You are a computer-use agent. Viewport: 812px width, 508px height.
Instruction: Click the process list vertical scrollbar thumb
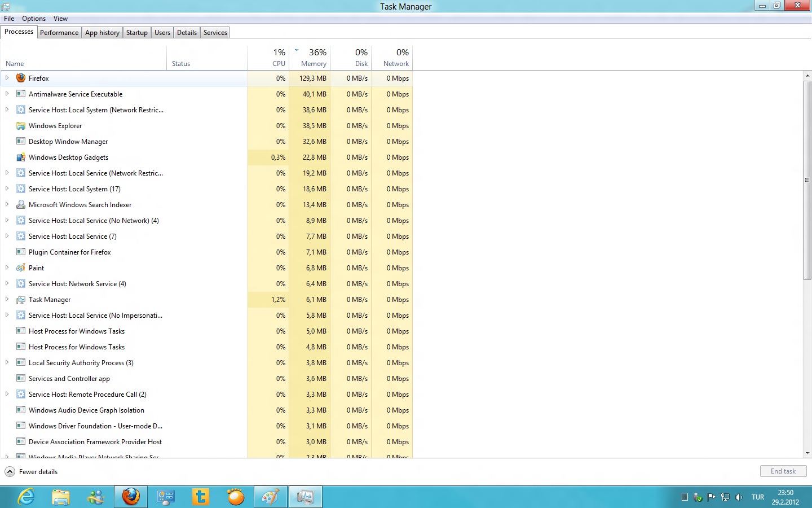click(807, 180)
